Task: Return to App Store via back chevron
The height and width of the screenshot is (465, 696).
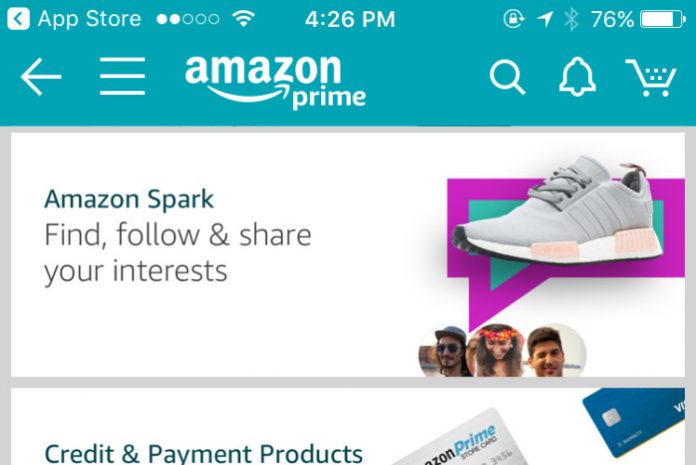Action: pyautogui.click(x=18, y=19)
